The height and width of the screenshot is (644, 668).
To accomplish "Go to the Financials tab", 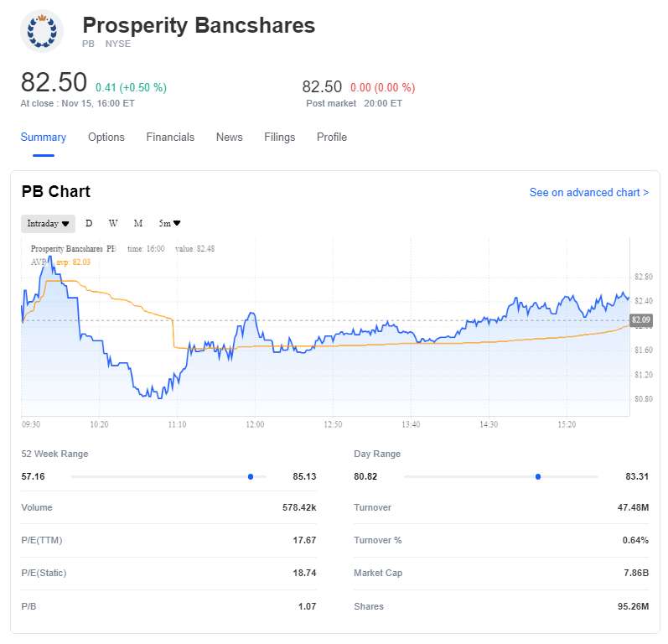I will (170, 138).
